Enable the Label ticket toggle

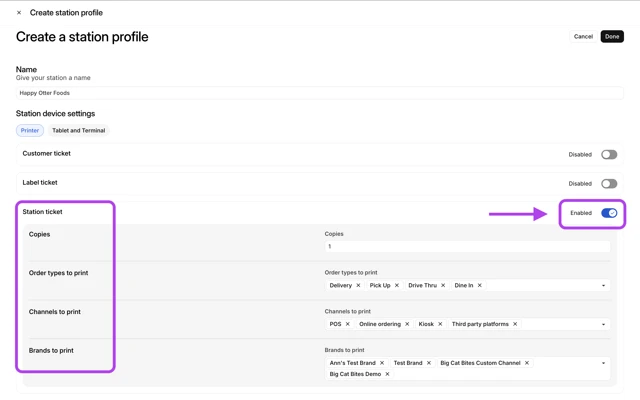tap(608, 184)
